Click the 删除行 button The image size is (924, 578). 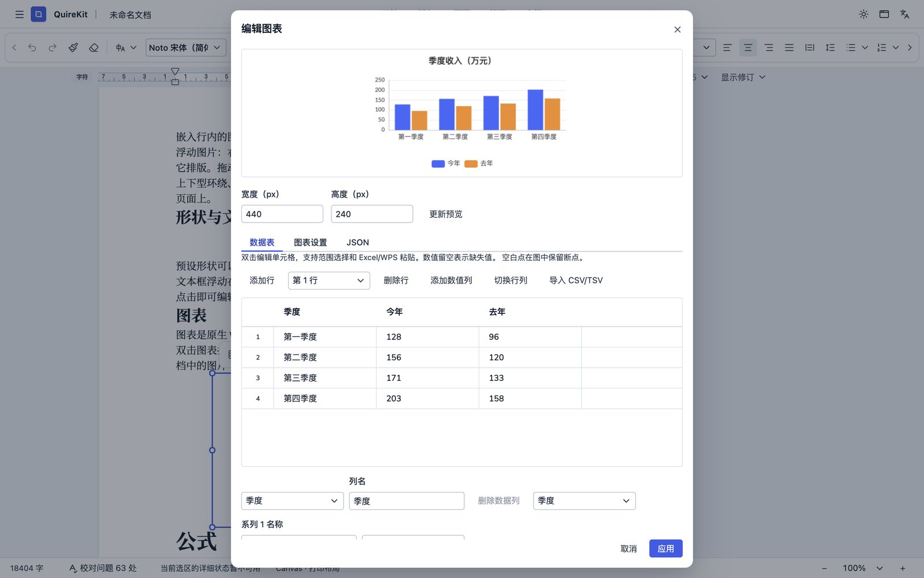(x=396, y=280)
